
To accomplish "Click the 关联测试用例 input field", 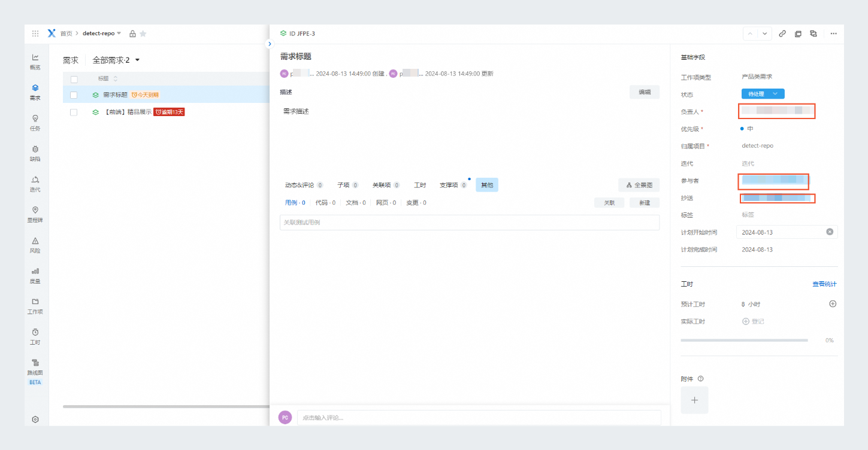I will (470, 223).
